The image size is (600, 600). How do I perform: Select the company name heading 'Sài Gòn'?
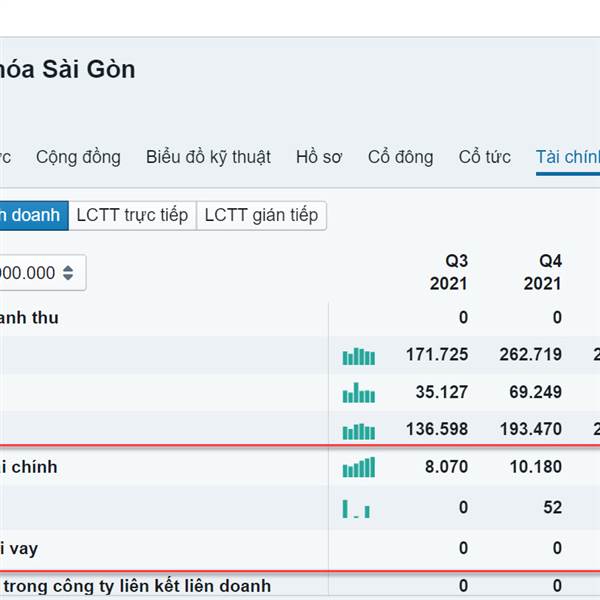(89, 69)
